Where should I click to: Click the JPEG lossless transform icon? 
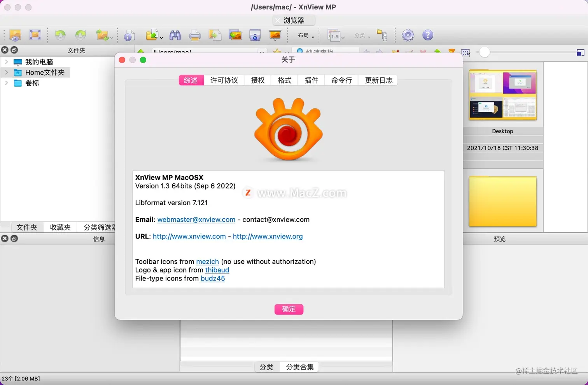point(102,35)
